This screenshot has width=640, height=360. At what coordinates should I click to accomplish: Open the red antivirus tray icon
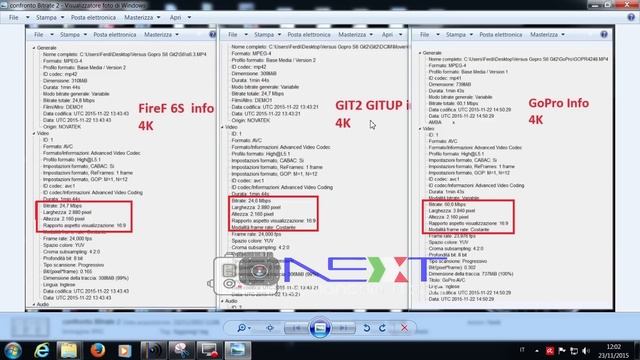click(x=550, y=351)
